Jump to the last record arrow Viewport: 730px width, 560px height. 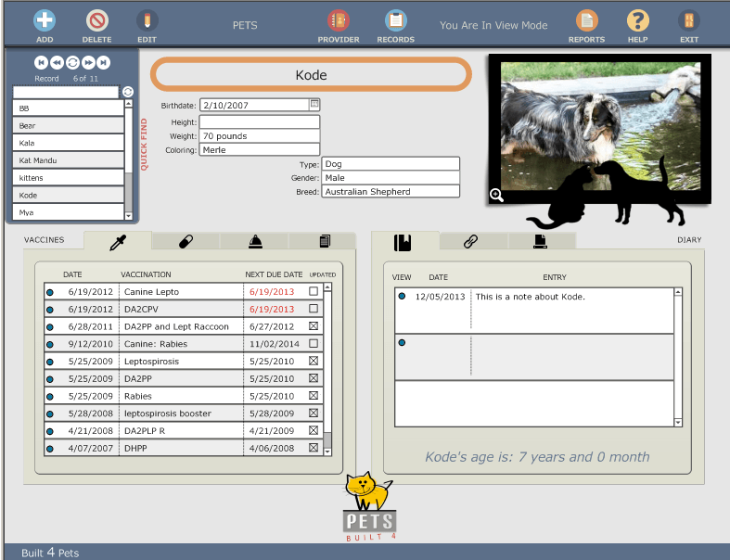(x=103, y=62)
